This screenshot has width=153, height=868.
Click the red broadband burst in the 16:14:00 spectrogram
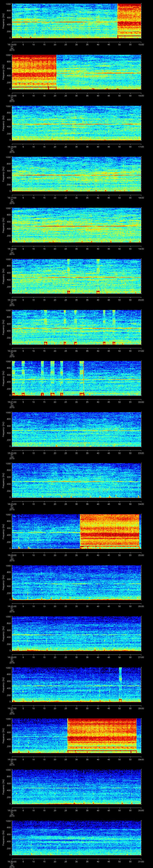coord(129,21)
